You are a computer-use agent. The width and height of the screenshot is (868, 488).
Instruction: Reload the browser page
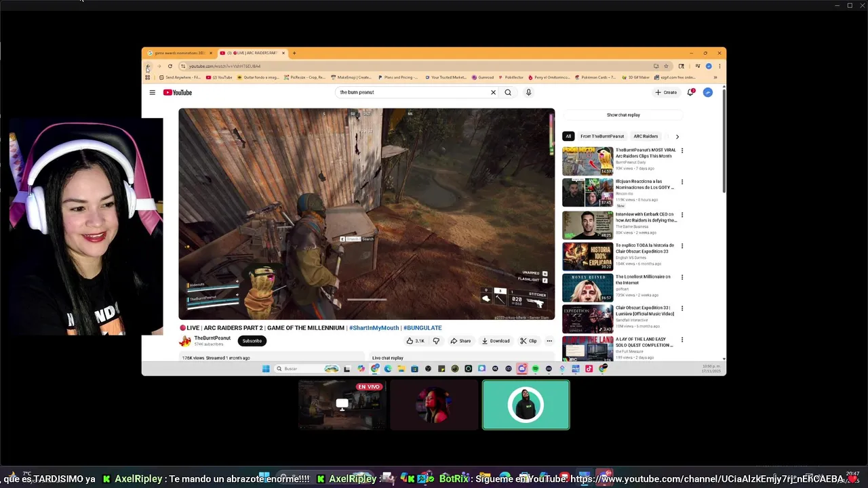[x=170, y=66]
